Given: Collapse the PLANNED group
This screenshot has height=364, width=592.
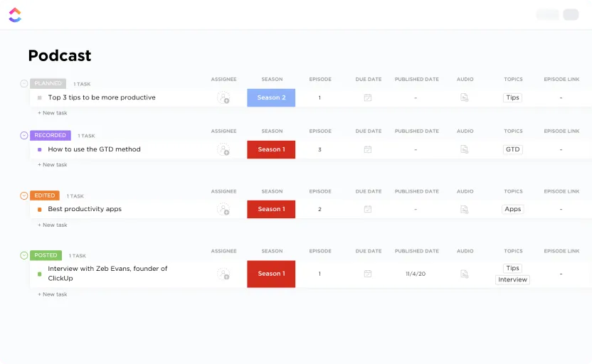Looking at the screenshot, I should 23,83.
